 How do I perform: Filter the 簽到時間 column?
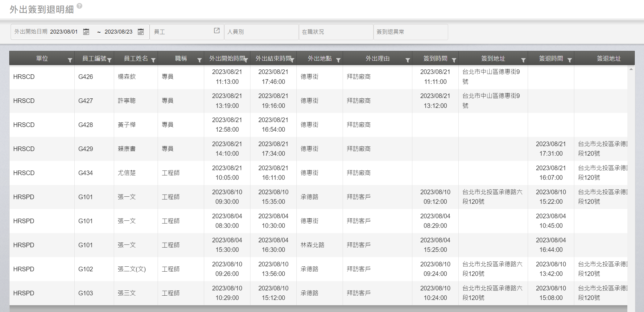tap(454, 60)
